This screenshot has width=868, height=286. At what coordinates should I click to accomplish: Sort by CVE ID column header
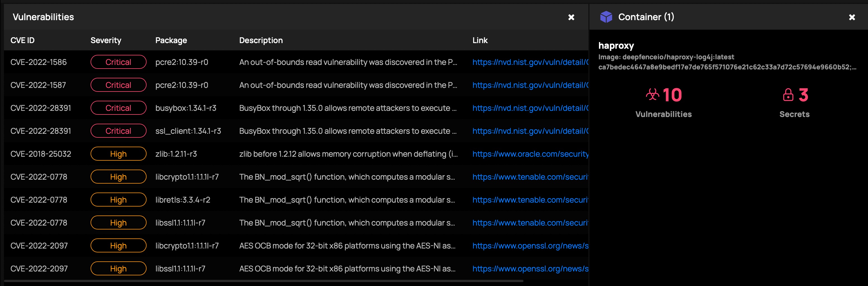tap(22, 40)
